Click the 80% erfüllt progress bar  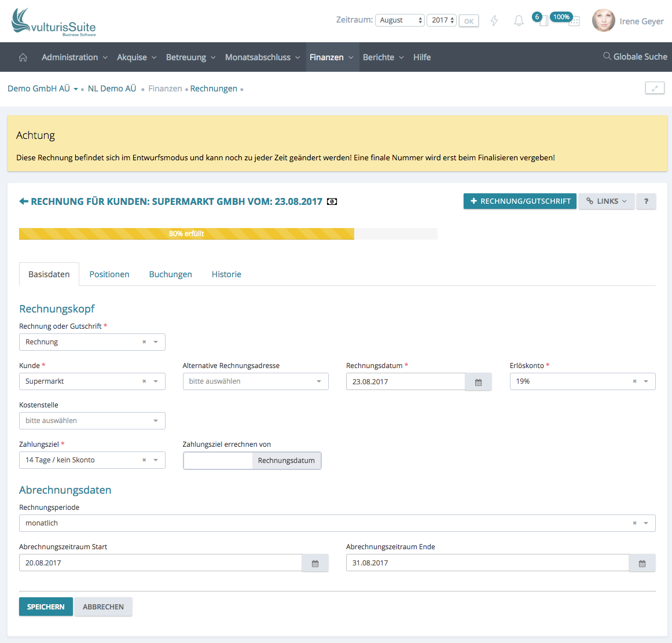186,234
